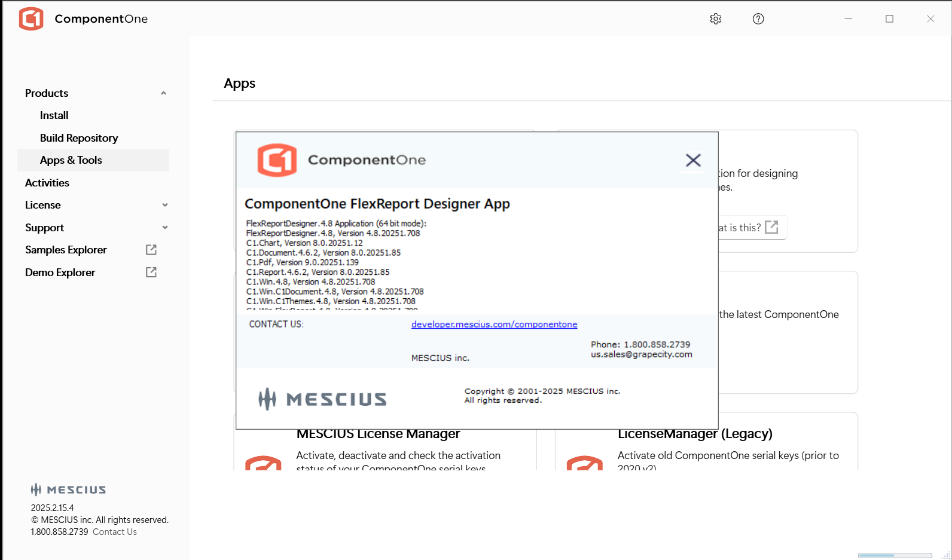952x560 pixels.
Task: Click the help question mark icon
Action: click(x=758, y=19)
